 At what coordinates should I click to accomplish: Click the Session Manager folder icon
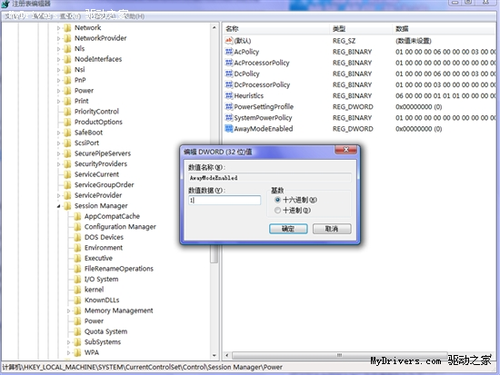click(x=67, y=206)
